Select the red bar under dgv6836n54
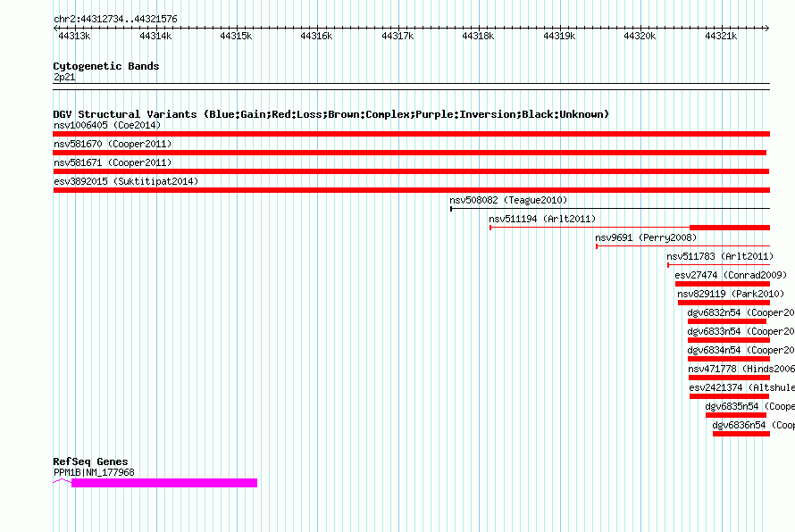 [x=741, y=434]
